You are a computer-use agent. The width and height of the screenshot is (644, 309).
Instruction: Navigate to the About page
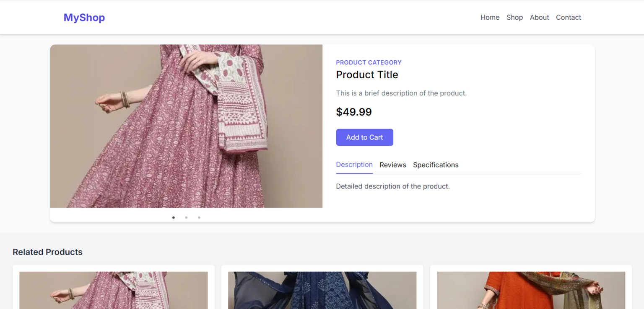click(539, 17)
